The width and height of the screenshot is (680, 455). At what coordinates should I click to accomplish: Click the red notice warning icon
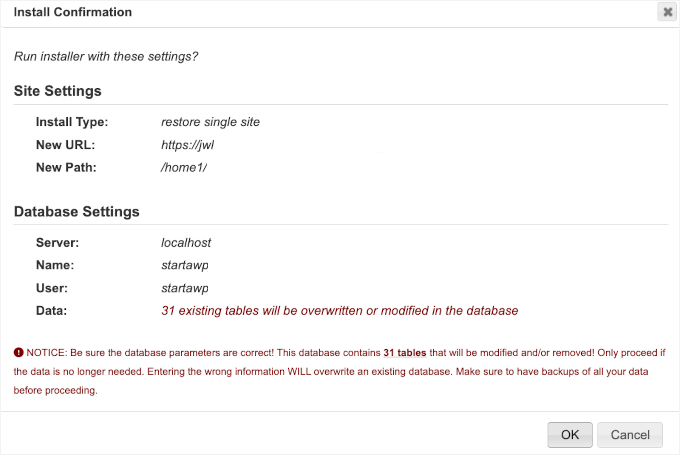[x=19, y=353]
